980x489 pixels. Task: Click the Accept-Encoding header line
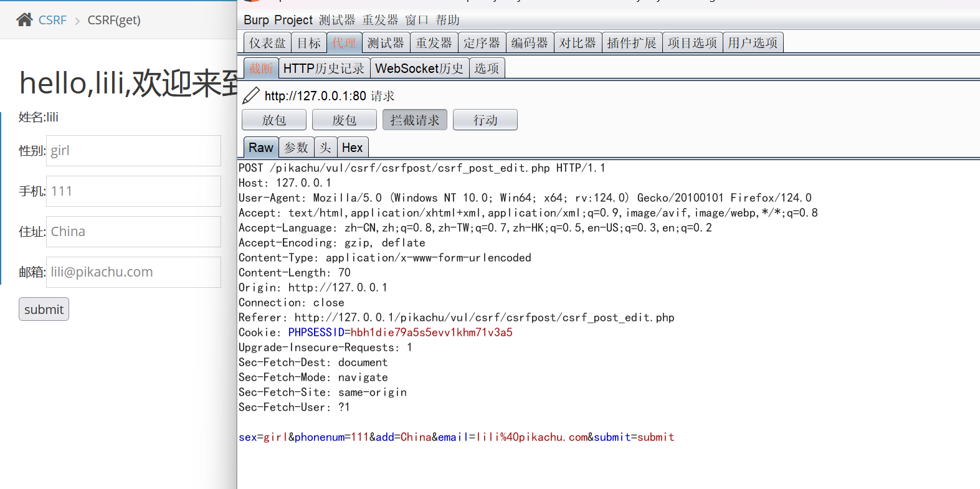[x=332, y=243]
